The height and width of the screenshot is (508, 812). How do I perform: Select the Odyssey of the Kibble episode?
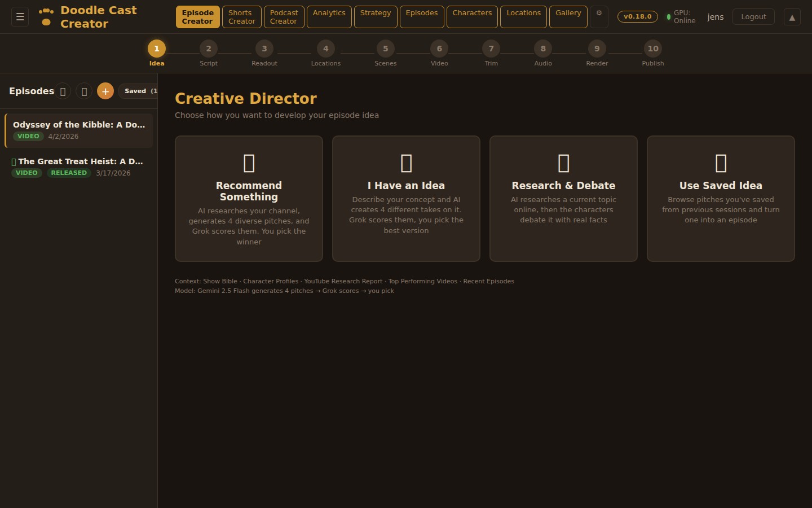[79, 130]
